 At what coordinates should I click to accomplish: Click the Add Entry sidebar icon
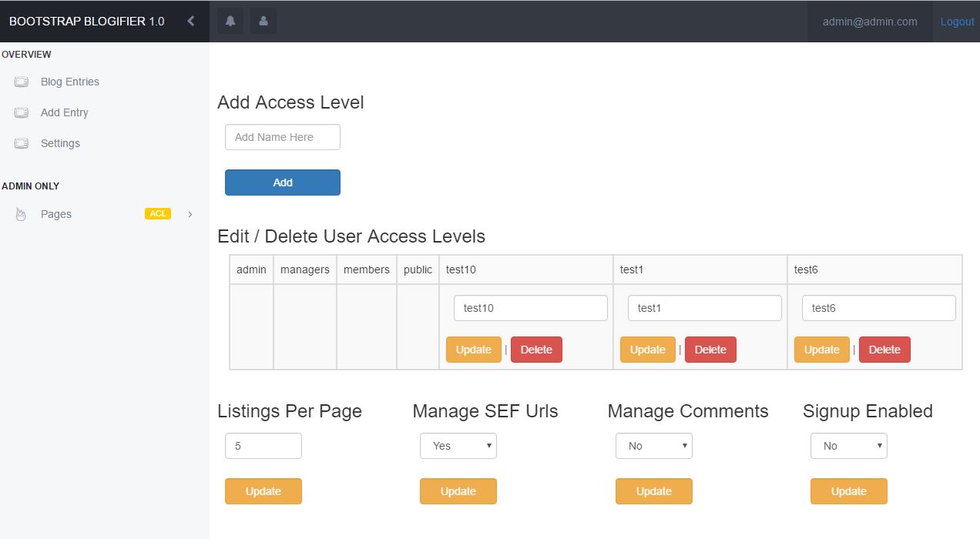coord(22,112)
